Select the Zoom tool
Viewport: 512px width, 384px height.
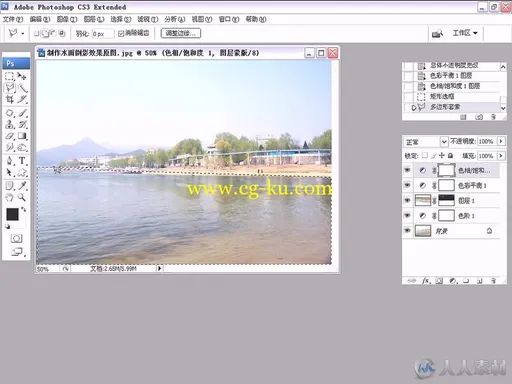[22, 197]
